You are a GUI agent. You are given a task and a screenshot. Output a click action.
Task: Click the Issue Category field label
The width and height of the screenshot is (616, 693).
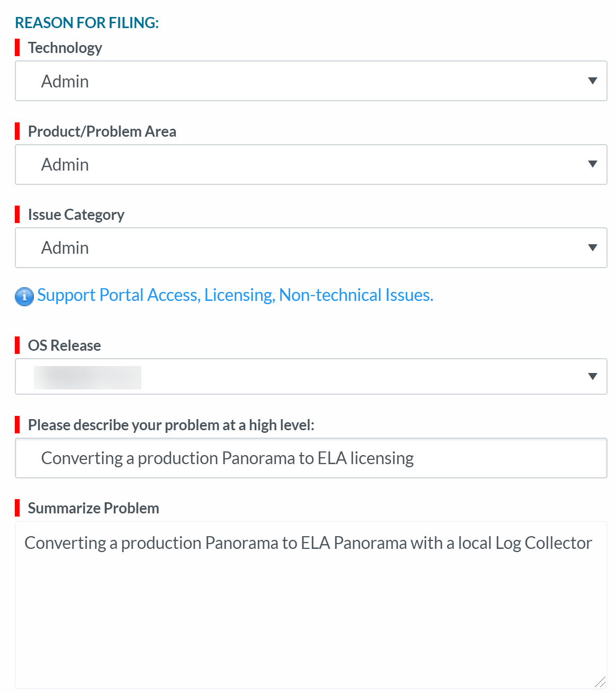pos(76,215)
